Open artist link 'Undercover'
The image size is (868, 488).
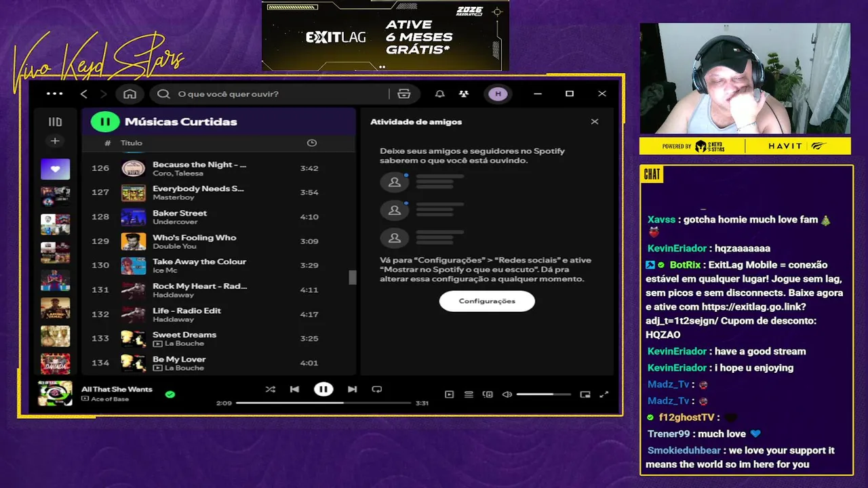pyautogui.click(x=175, y=222)
